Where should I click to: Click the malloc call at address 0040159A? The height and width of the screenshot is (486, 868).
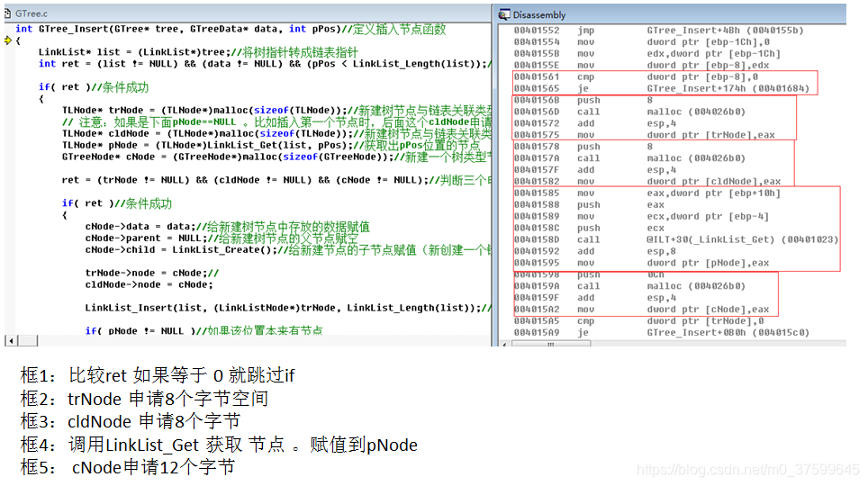[630, 286]
